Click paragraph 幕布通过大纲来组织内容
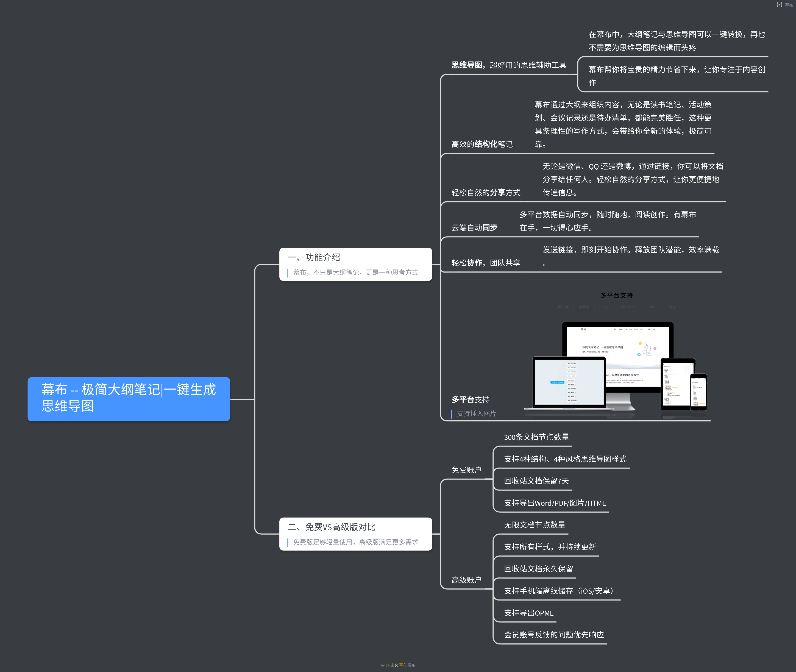Screen dimensions: 796x672 click(x=623, y=124)
